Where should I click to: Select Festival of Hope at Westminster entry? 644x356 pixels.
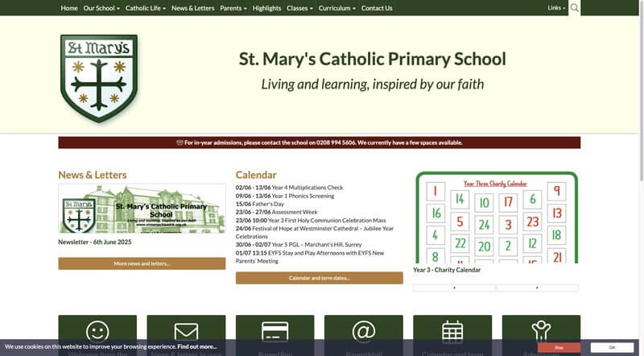click(x=315, y=232)
